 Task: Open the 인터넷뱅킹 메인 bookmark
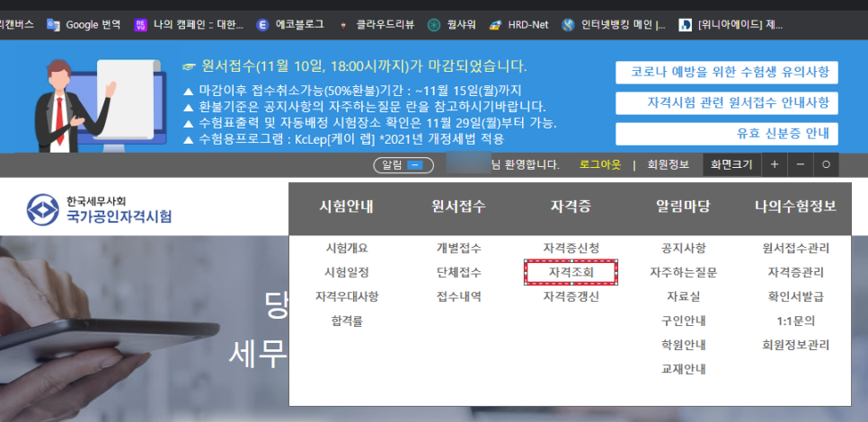tap(614, 24)
